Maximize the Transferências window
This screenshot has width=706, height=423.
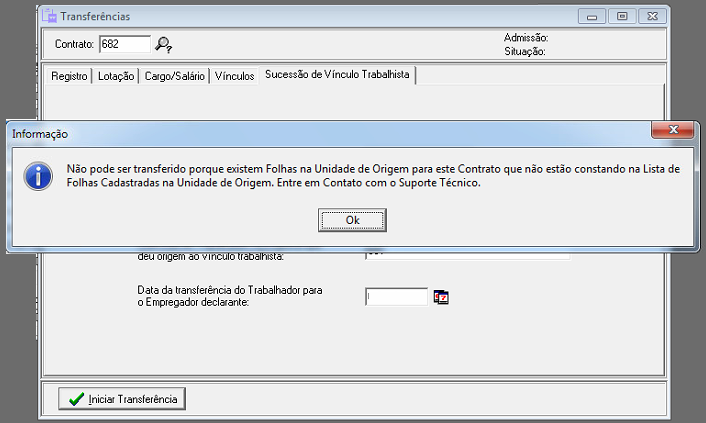(622, 16)
